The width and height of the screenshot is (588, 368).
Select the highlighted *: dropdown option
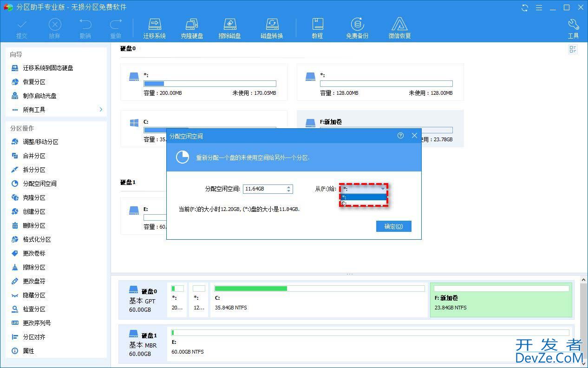[364, 197]
